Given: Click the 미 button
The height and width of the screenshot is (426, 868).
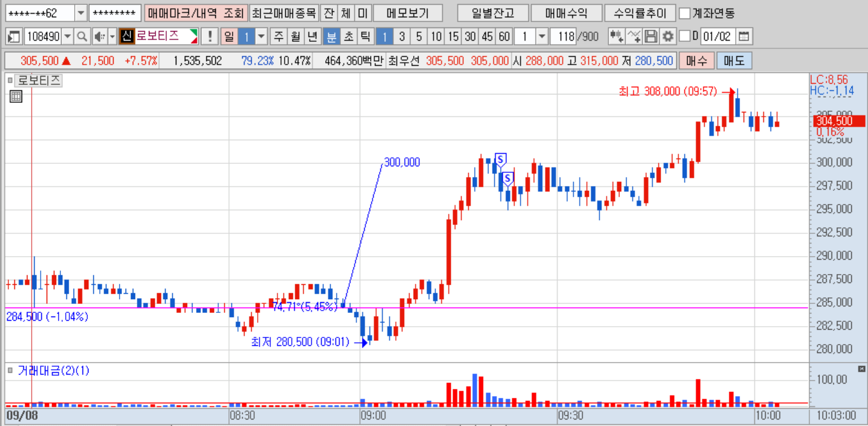Looking at the screenshot, I should pos(362,13).
